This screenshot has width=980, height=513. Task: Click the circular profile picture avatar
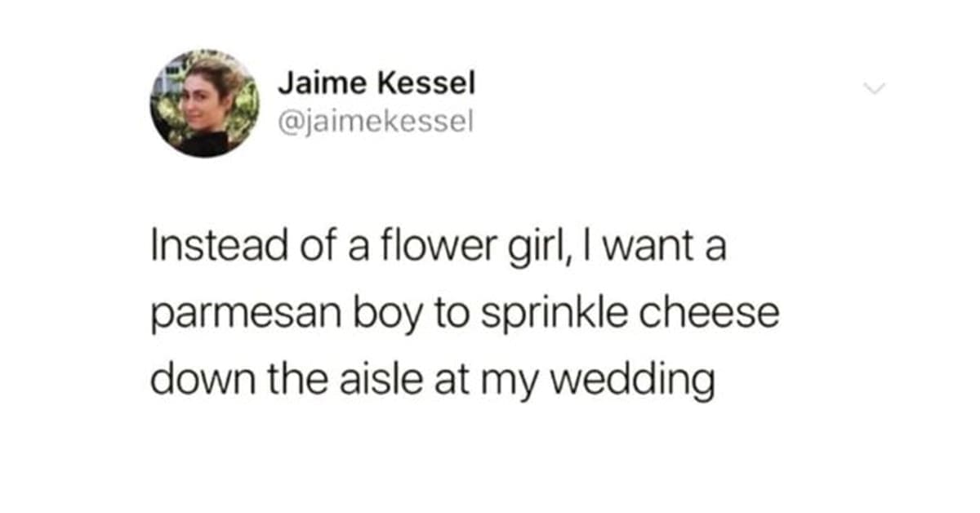coord(205,103)
